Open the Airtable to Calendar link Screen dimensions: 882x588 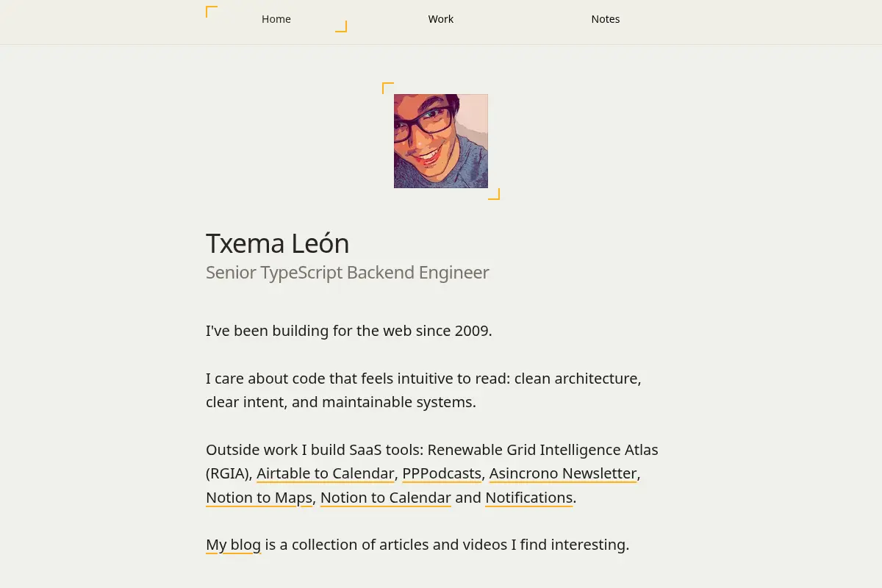pyautogui.click(x=326, y=473)
